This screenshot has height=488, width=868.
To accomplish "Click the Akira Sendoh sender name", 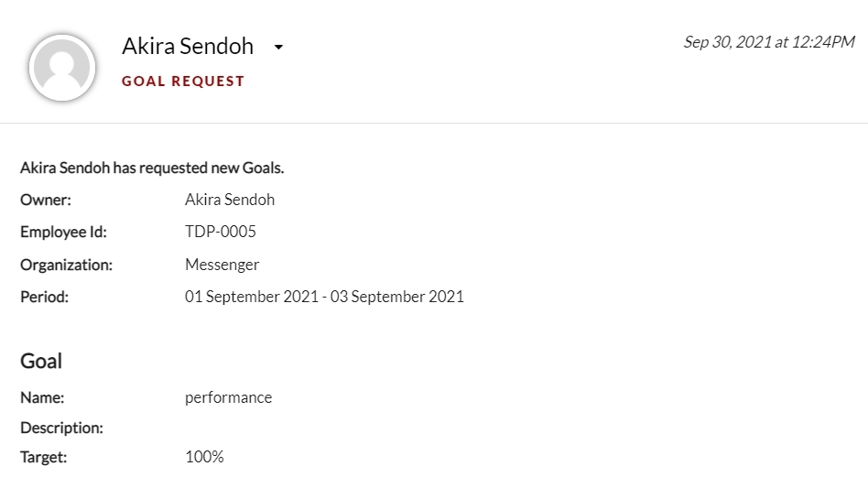I will pos(188,46).
